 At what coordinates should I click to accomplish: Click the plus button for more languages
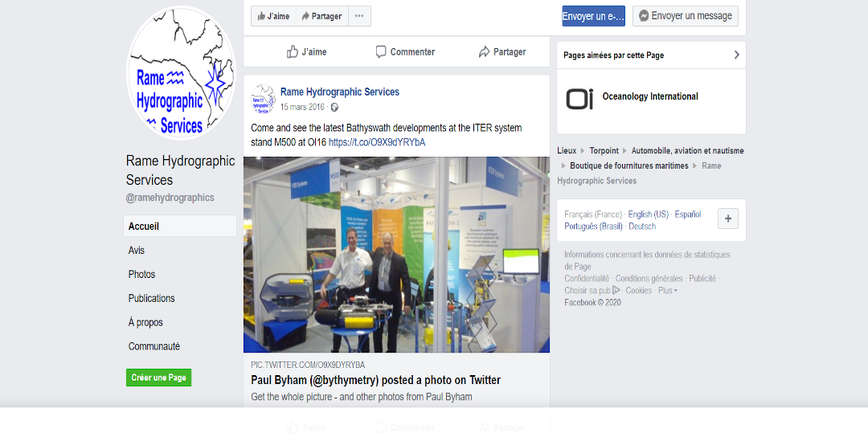728,218
